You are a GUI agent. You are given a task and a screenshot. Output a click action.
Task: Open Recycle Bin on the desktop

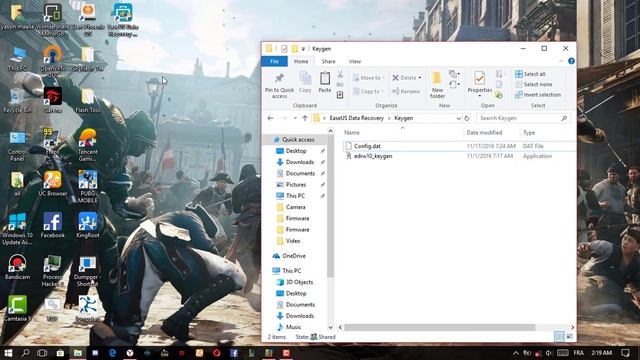click(x=17, y=100)
